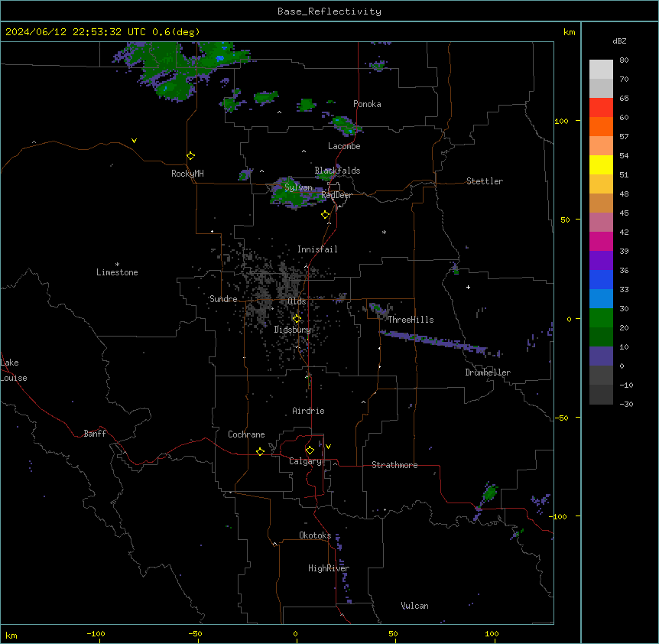Click the magenta 42 dBZ legend swatch
This screenshot has height=644, width=659.
coord(601,241)
